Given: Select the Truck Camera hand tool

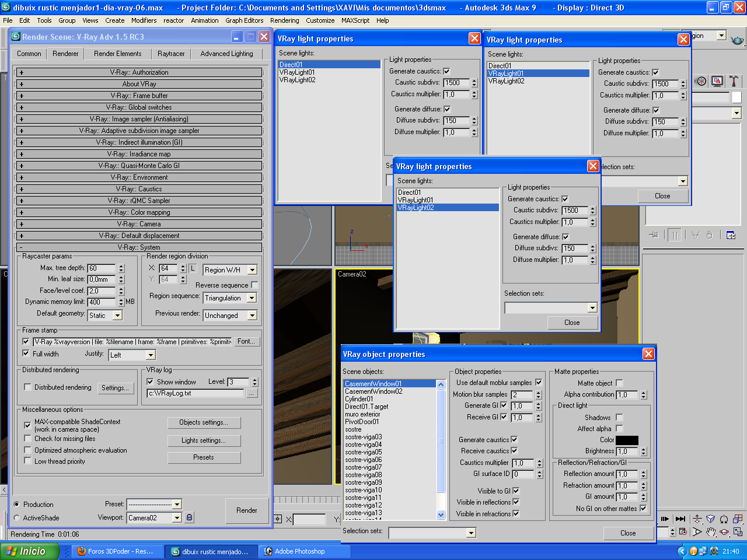Looking at the screenshot, I should [x=711, y=532].
